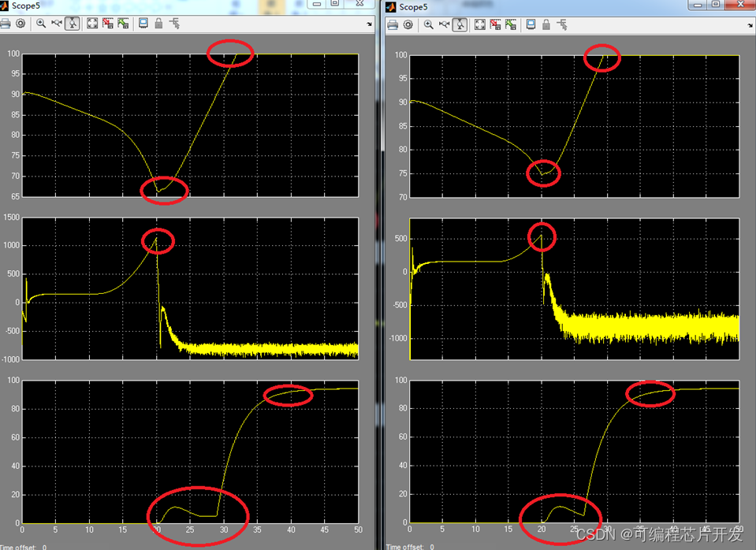Image resolution: width=756 pixels, height=550 pixels.
Task: Open Parameters gear in right Scope5 window
Action: 408,24
